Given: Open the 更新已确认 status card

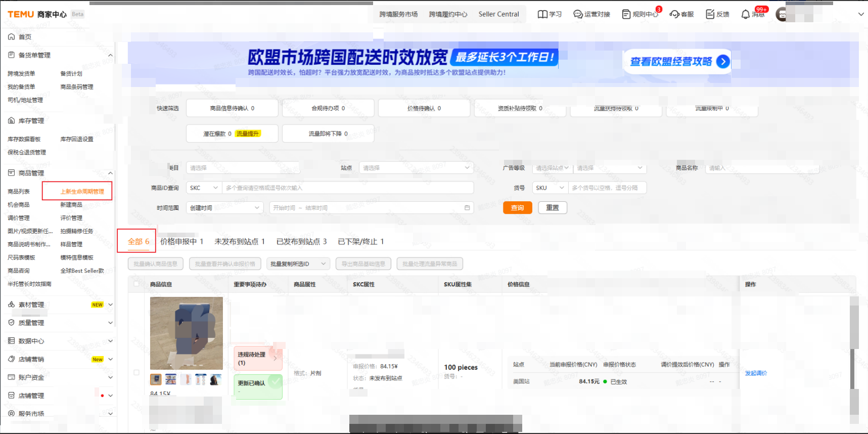Looking at the screenshot, I should [x=258, y=386].
